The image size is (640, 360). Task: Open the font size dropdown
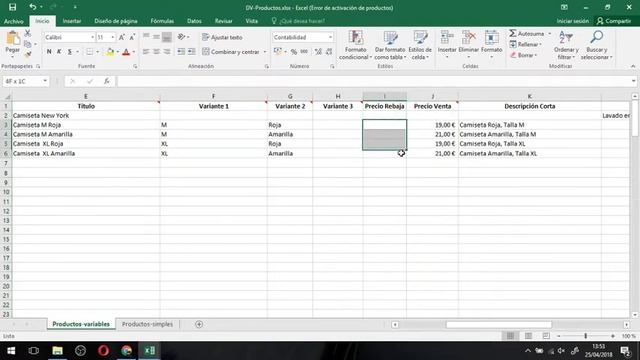pyautogui.click(x=113, y=37)
